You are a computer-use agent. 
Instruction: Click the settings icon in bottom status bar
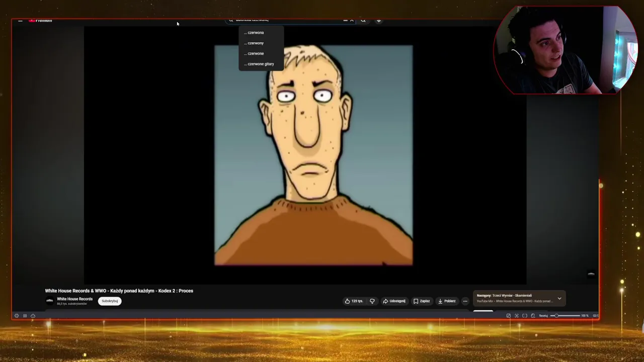[x=17, y=316]
